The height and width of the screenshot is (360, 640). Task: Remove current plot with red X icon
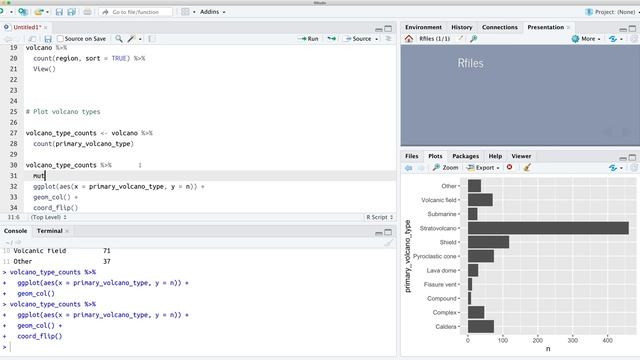509,167
